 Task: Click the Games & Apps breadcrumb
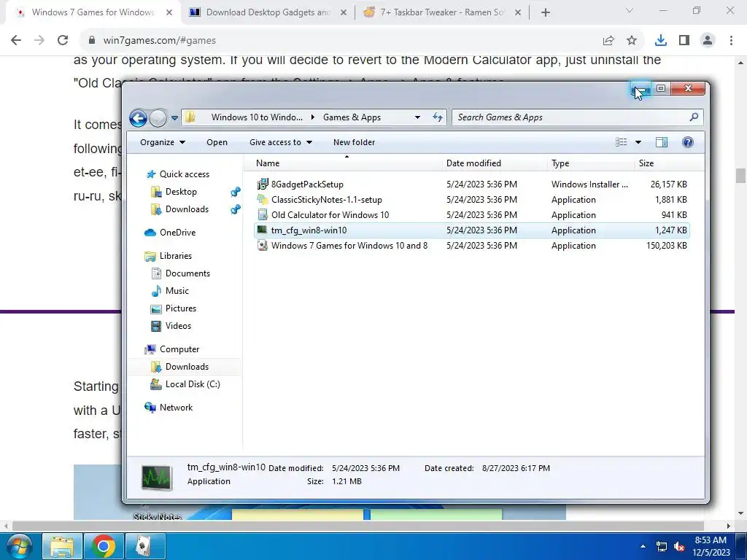(352, 117)
